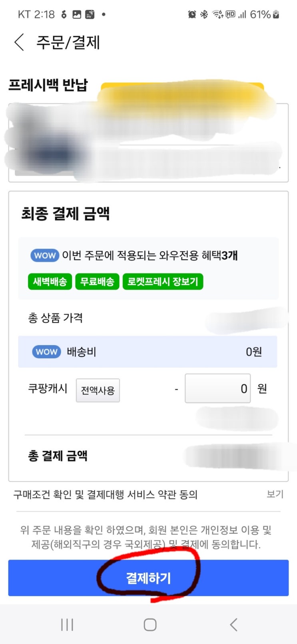Screen dimensions: 297x644
Task: Focus the 쿠팡캐시 amount input field
Action: click(217, 388)
